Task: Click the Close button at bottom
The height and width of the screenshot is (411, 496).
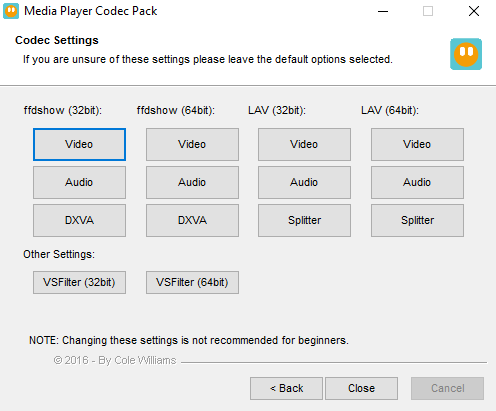Action: tap(361, 388)
